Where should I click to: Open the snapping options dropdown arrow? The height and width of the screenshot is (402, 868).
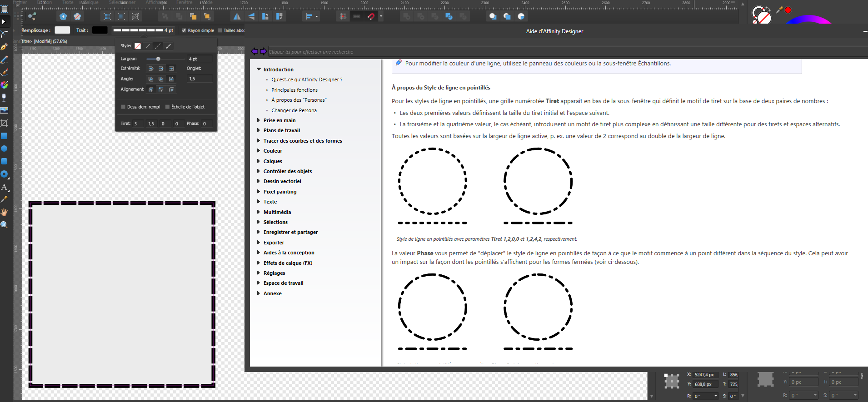[381, 17]
